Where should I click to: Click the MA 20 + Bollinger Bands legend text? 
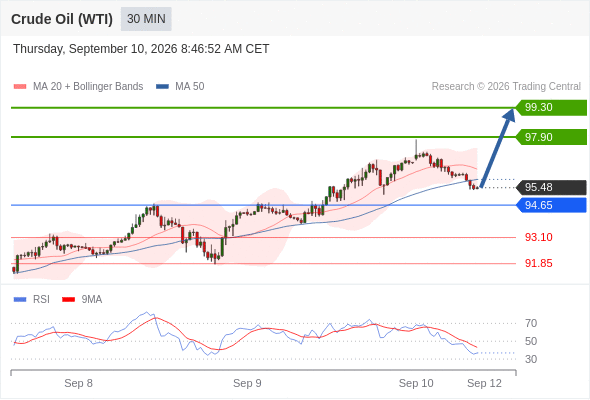click(x=88, y=87)
